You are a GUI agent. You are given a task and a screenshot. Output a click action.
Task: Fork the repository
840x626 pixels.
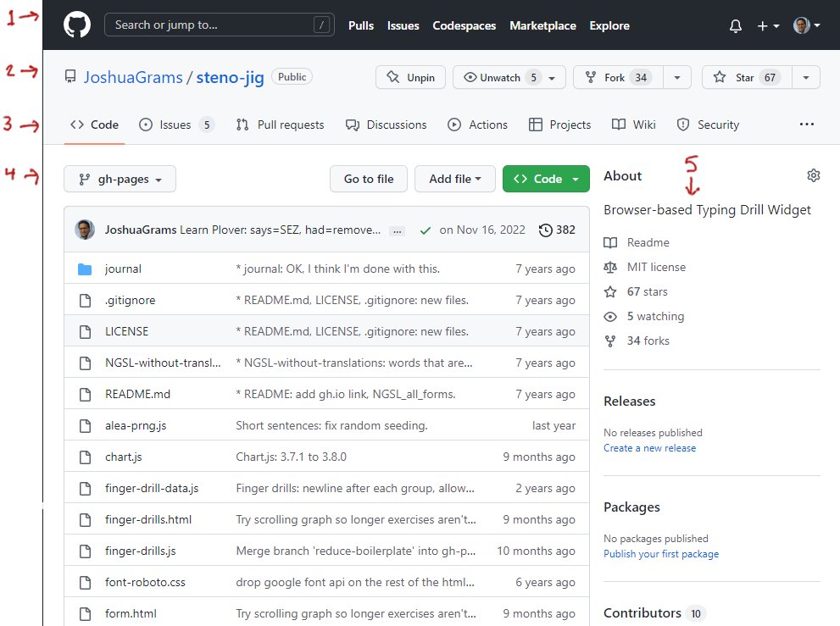[618, 78]
